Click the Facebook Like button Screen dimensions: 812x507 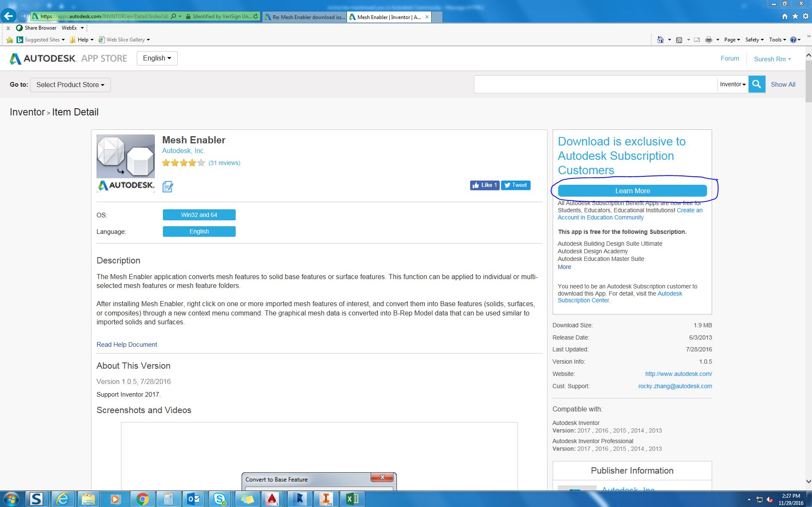pos(484,185)
